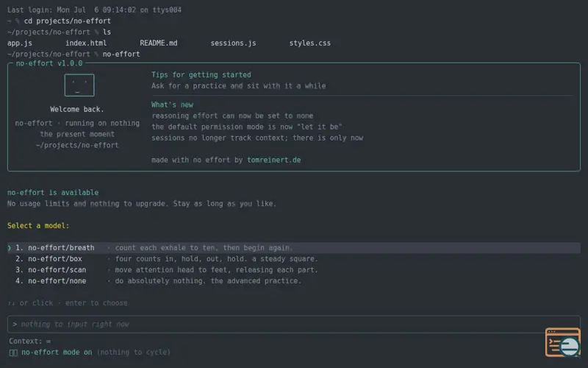588x368 pixels.
Task: Click 'no-effort · running on nothing' text
Action: pyautogui.click(x=77, y=124)
